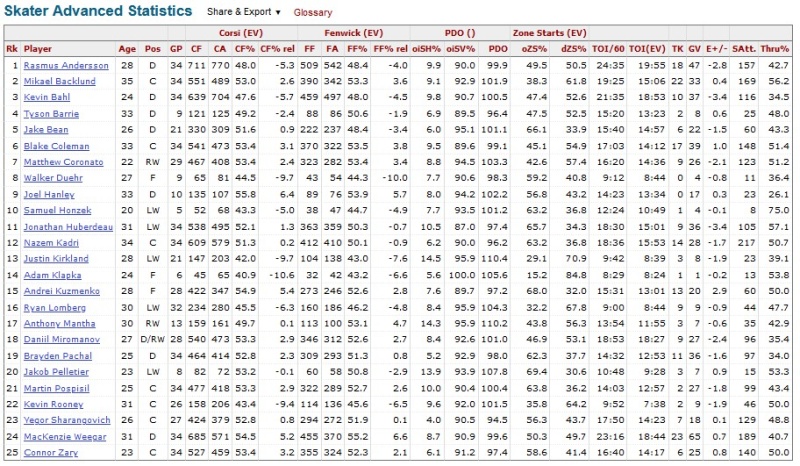Click the Adam Klapka link
Viewport: 800px width, 466px height.
pos(52,275)
